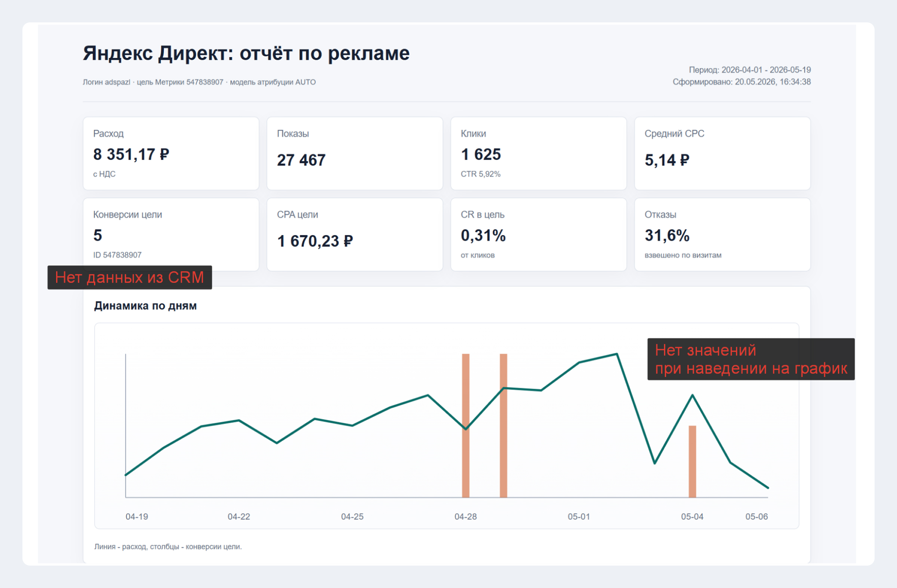Click the "CPA цели" card label

[x=298, y=215]
